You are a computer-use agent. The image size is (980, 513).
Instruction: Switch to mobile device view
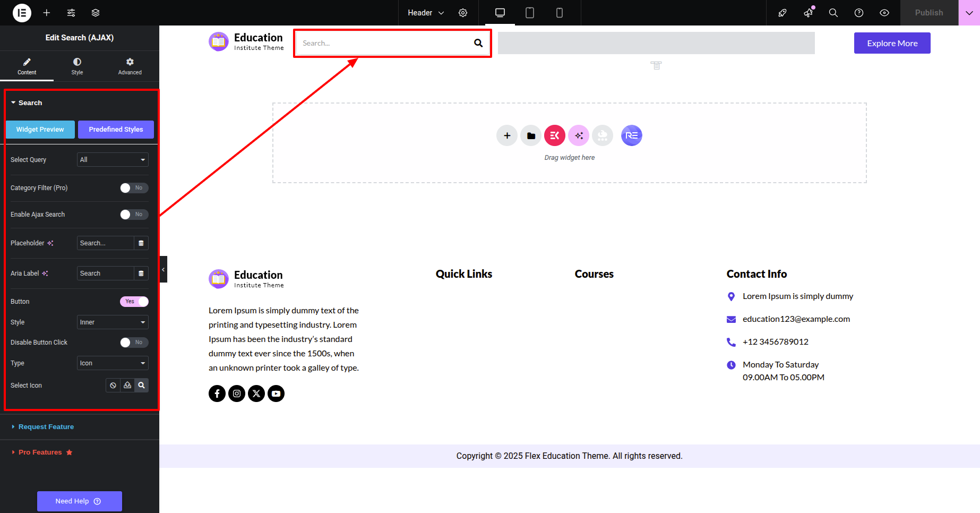point(560,13)
